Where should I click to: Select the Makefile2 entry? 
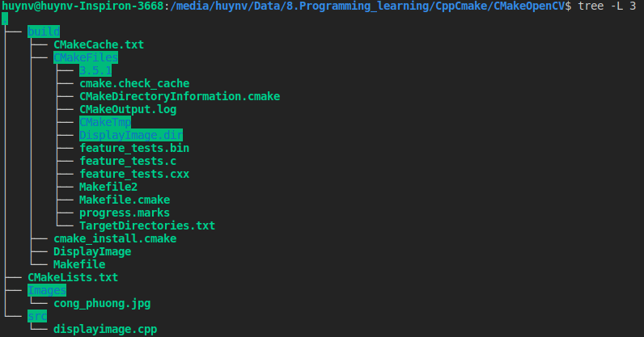point(108,187)
